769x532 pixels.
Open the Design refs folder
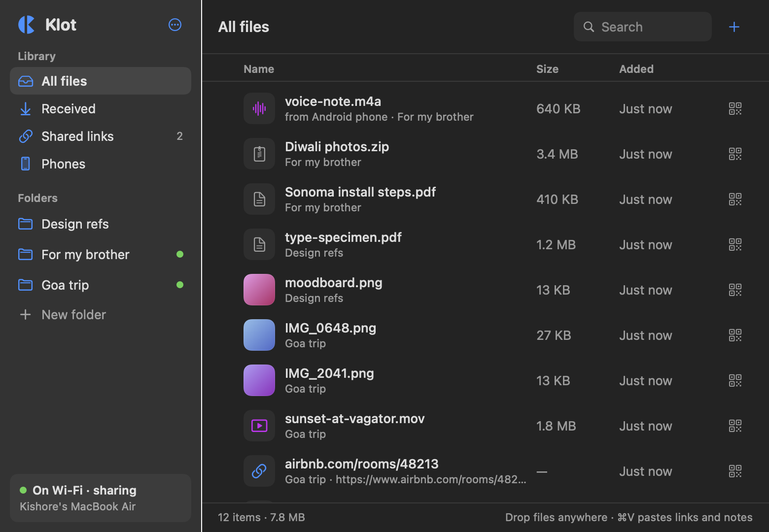[101, 224]
